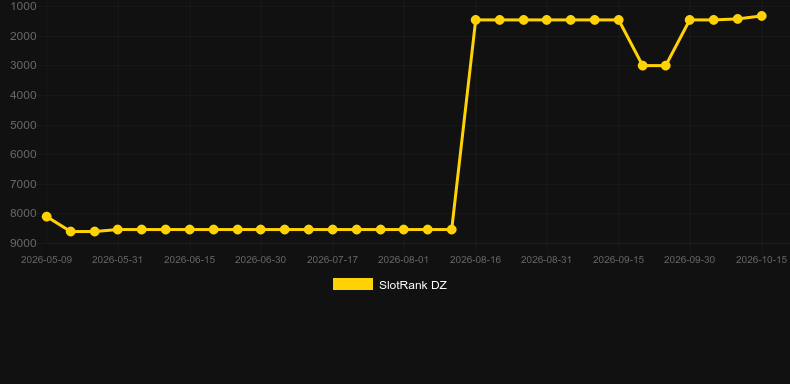Click the y-axis label 1000

click(x=23, y=7)
